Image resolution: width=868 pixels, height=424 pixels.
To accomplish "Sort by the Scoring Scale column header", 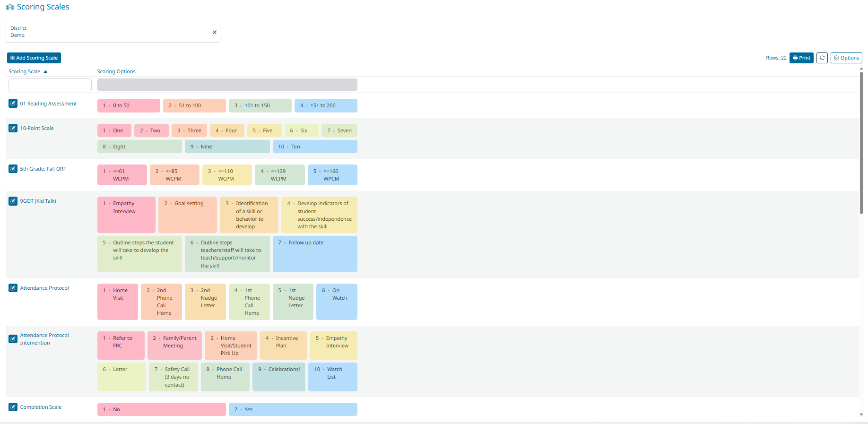I will click(25, 72).
